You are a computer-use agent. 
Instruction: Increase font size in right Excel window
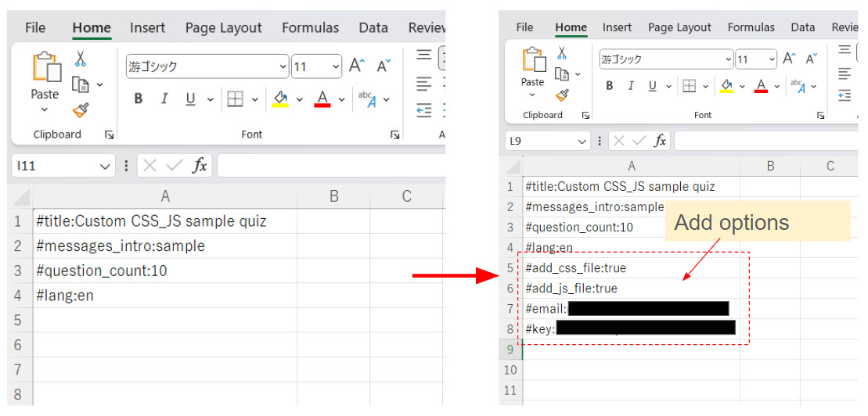[790, 59]
